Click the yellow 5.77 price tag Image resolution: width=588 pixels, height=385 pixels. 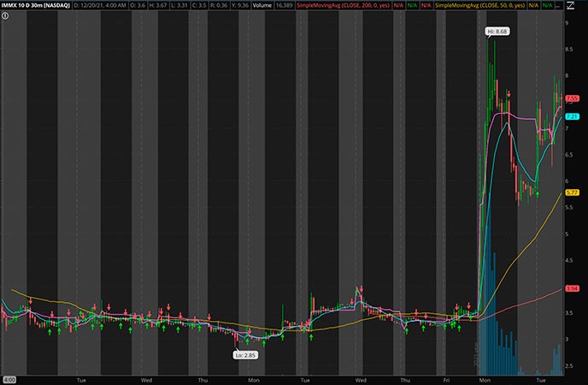573,192
